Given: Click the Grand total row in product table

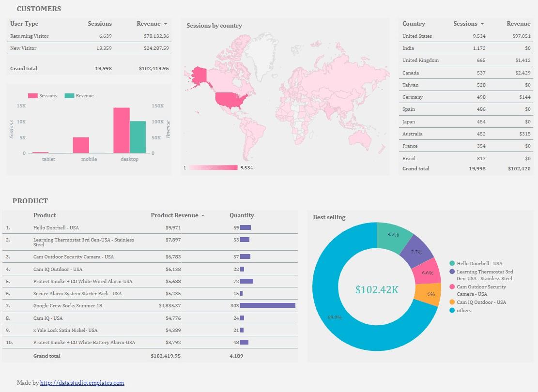Looking at the screenshot, I should (x=47, y=356).
